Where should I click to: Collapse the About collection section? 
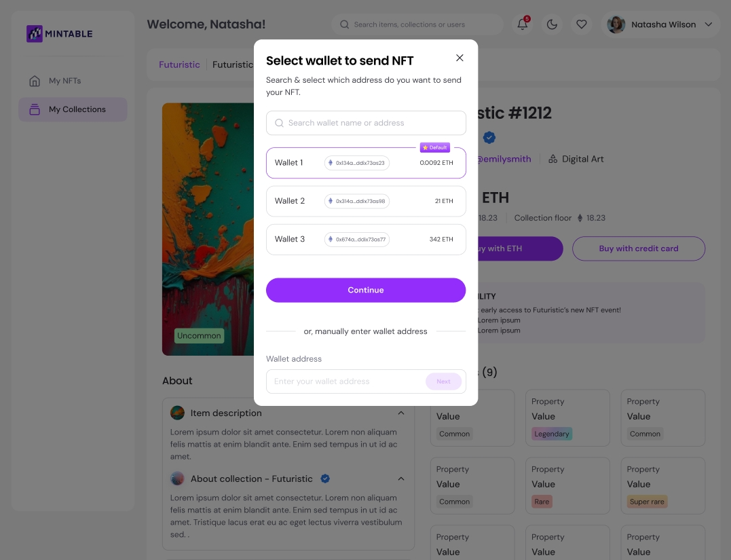[x=401, y=479]
